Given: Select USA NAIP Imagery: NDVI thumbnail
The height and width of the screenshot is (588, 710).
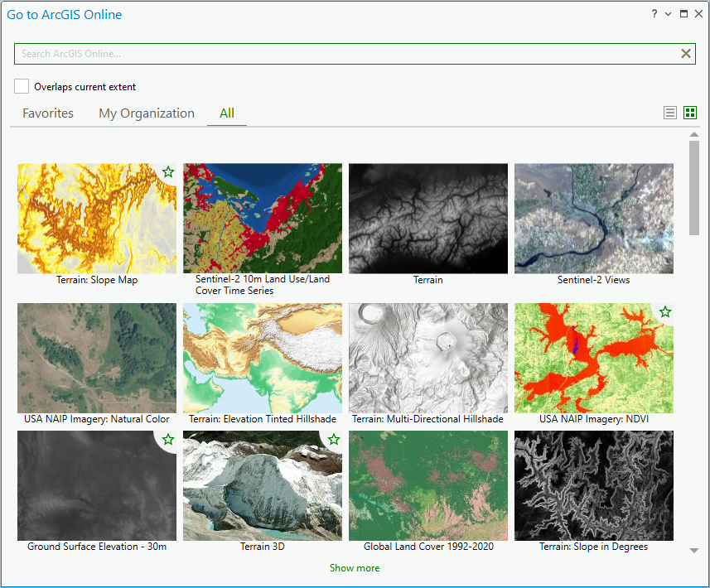Looking at the screenshot, I should click(x=594, y=358).
